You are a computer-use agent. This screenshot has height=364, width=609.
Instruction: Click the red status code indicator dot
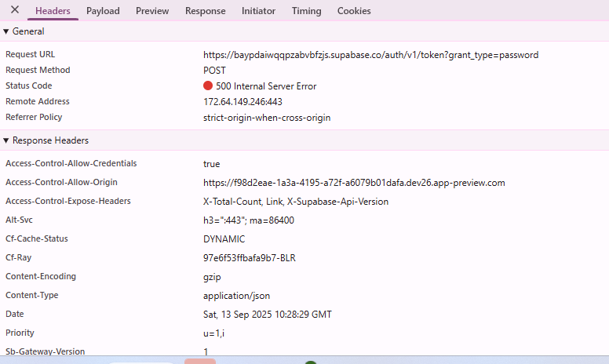208,86
